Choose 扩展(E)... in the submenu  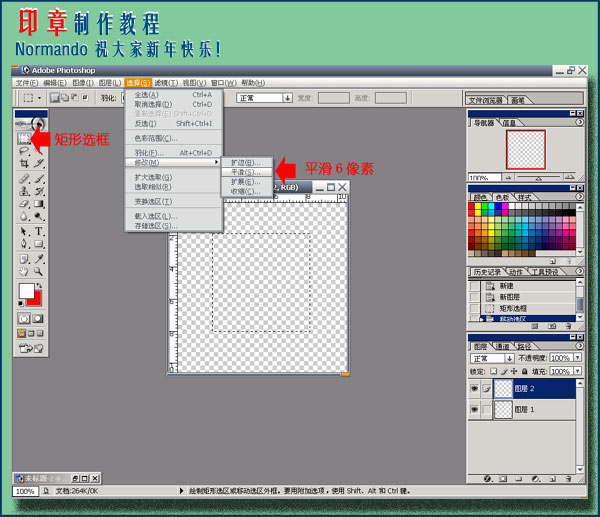pyautogui.click(x=247, y=182)
